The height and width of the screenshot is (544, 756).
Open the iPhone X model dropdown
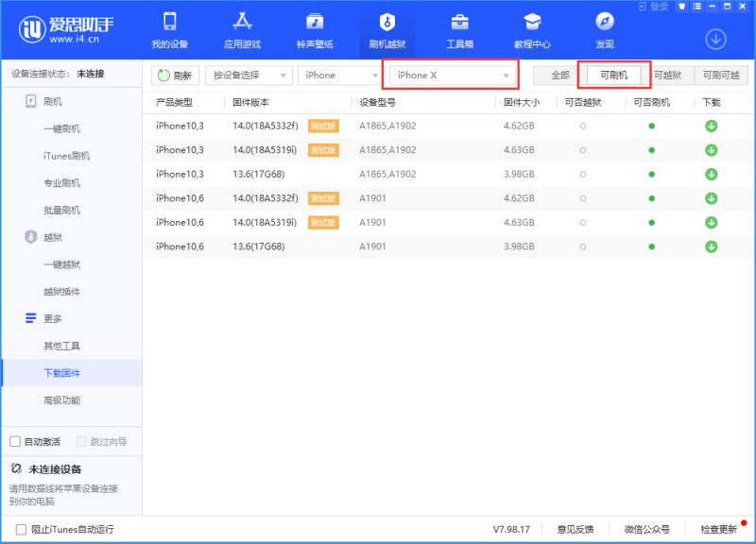coord(452,76)
